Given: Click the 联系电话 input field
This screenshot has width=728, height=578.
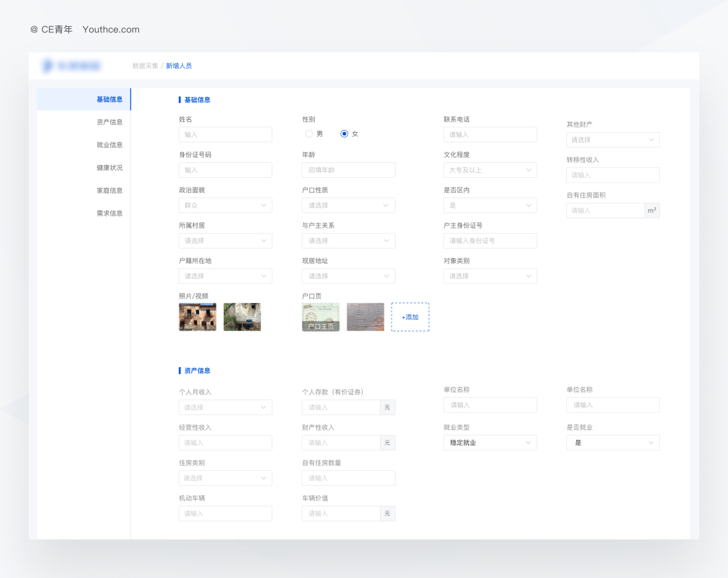Looking at the screenshot, I should 490,135.
